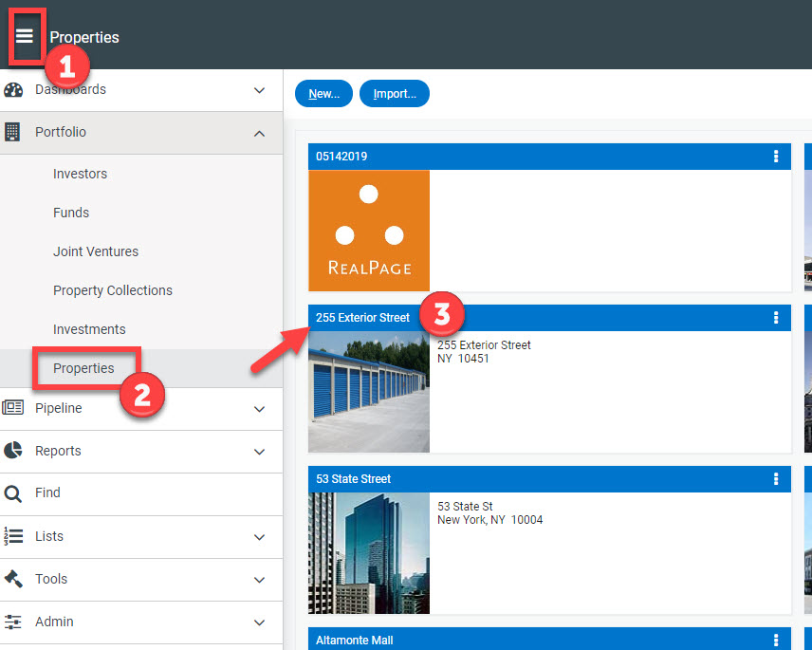Click the Lists icon in sidebar
812x650 pixels.
(13, 536)
